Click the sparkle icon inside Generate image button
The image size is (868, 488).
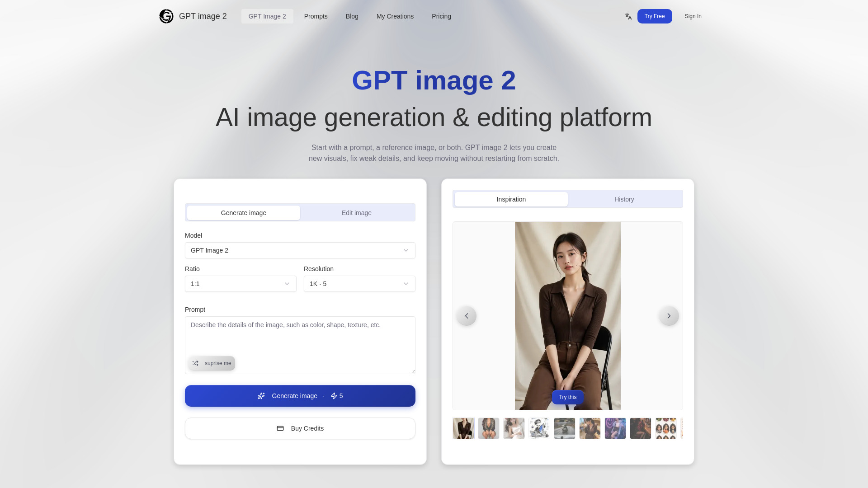261,396
